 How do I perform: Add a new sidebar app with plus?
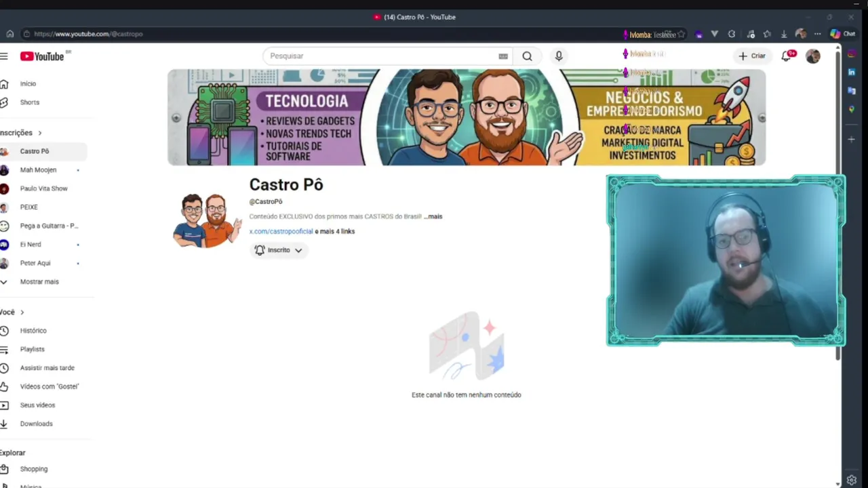852,139
